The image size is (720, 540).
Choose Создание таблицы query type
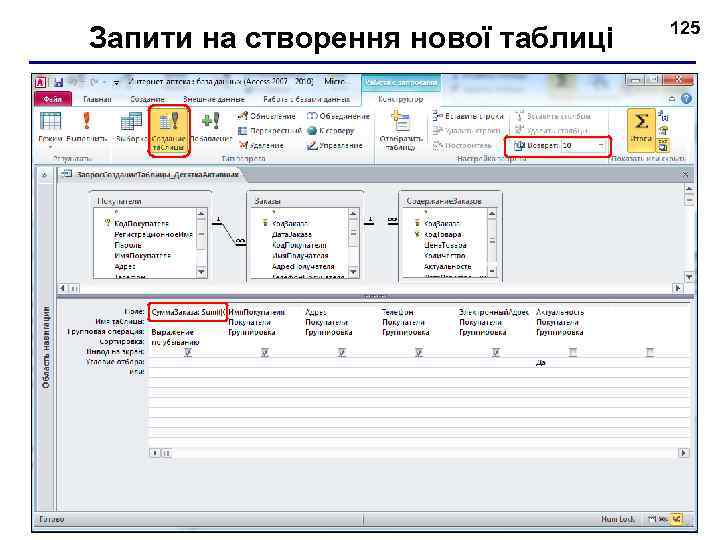click(x=169, y=131)
